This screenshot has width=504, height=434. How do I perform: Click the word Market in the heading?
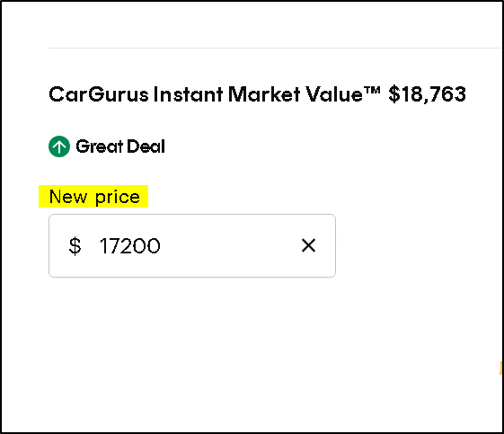point(264,94)
